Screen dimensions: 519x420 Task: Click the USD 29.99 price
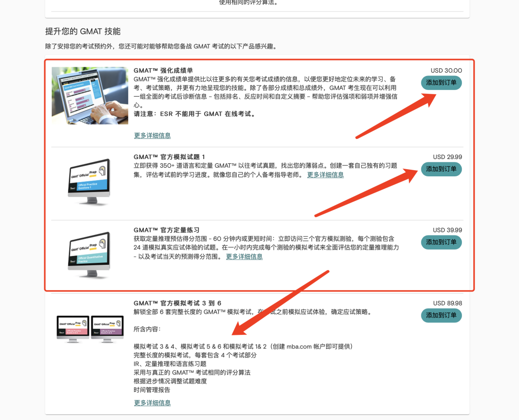click(x=447, y=157)
